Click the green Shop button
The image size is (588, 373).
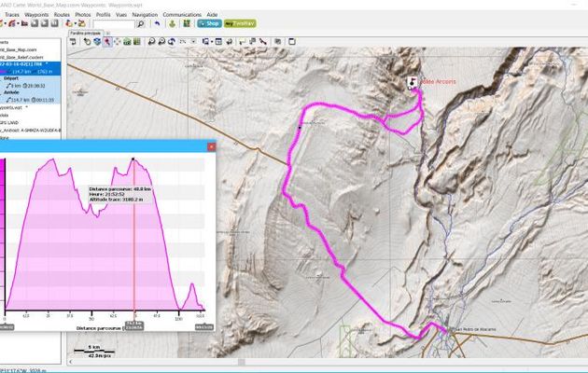click(x=207, y=23)
